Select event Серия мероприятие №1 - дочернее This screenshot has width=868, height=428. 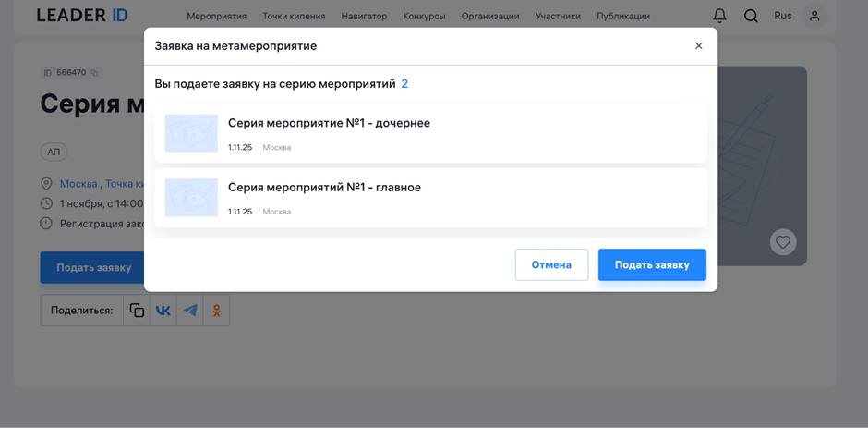[x=329, y=123]
